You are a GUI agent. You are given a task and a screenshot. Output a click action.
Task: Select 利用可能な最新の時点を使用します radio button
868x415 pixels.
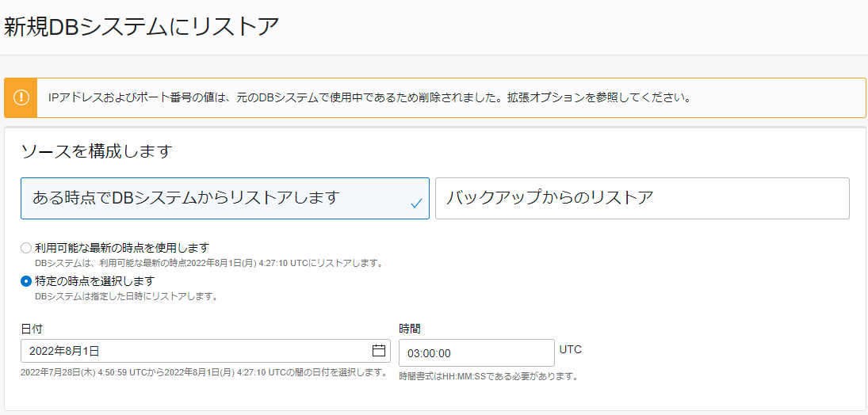coord(26,247)
